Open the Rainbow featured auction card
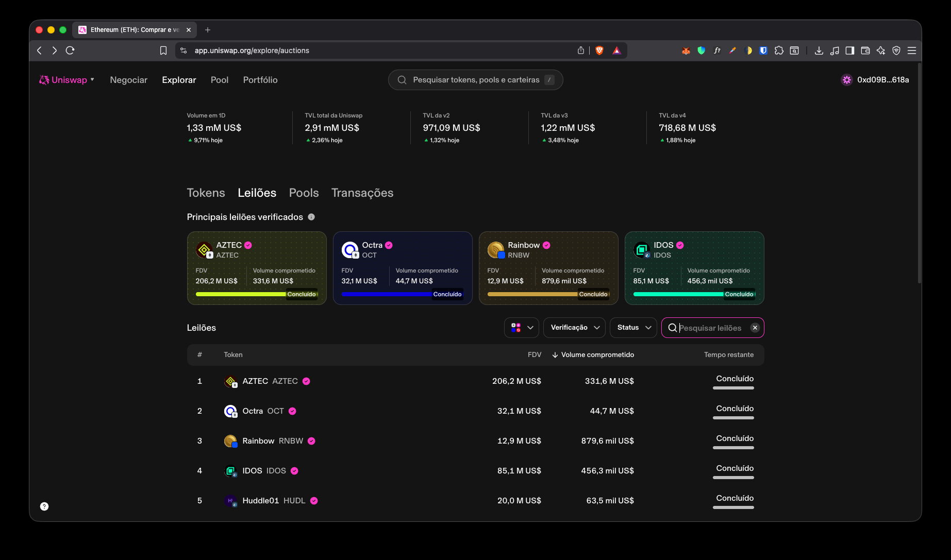This screenshot has height=560, width=951. [548, 268]
